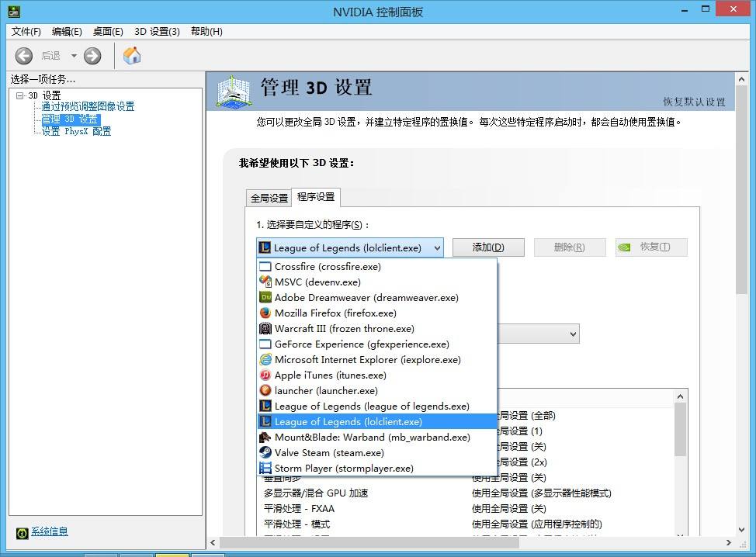Choose Crossfire (crossfire.exe) from the list
This screenshot has height=557, width=756.
(x=377, y=266)
